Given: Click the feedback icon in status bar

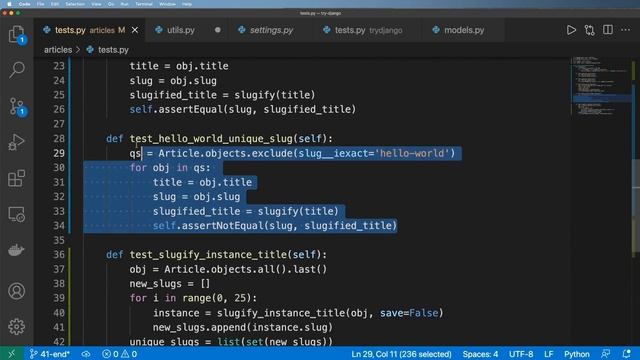Looking at the screenshot, I should [606, 354].
